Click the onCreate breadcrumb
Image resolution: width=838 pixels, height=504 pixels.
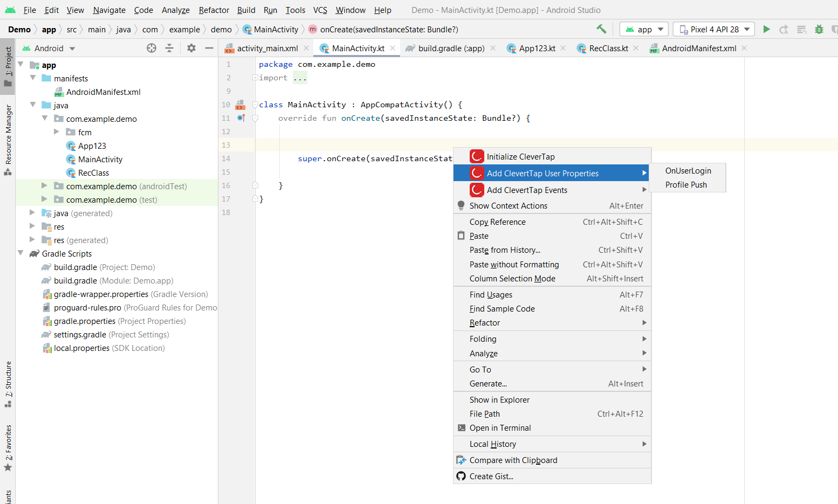coord(383,29)
